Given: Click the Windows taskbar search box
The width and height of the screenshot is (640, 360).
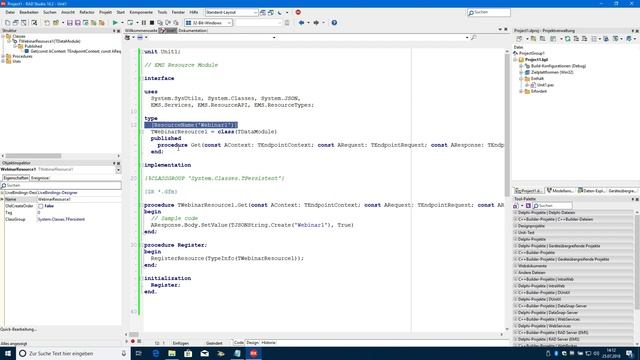Looking at the screenshot, I should pyautogui.click(x=73, y=353).
